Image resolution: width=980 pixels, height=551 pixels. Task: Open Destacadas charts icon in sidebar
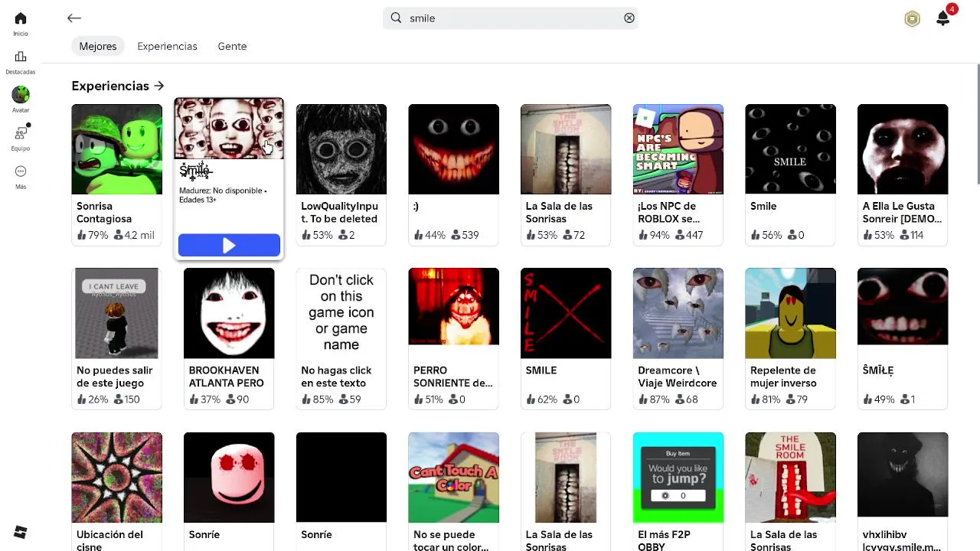point(21,57)
